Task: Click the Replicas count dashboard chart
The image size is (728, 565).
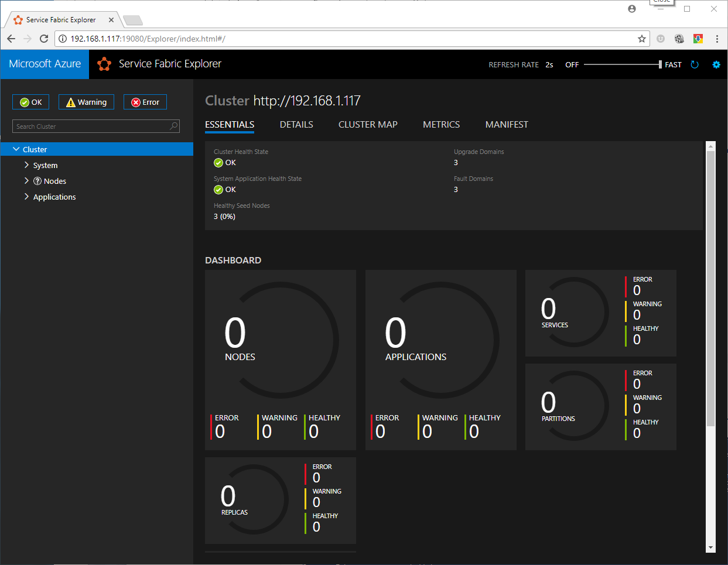Action: tap(254, 499)
